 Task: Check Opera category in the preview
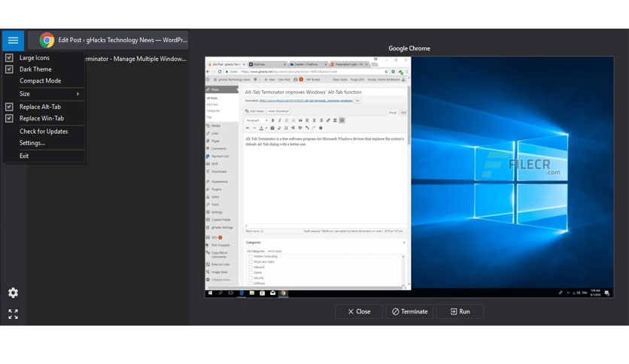coord(251,272)
